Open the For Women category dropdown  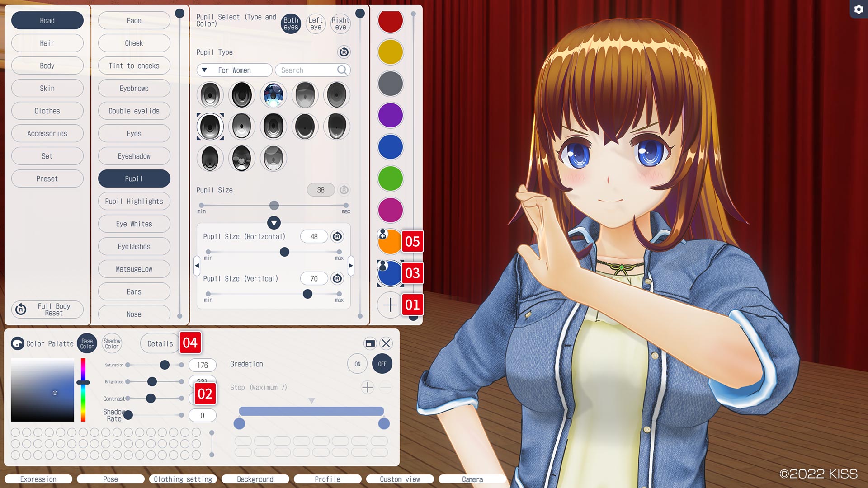click(x=234, y=70)
